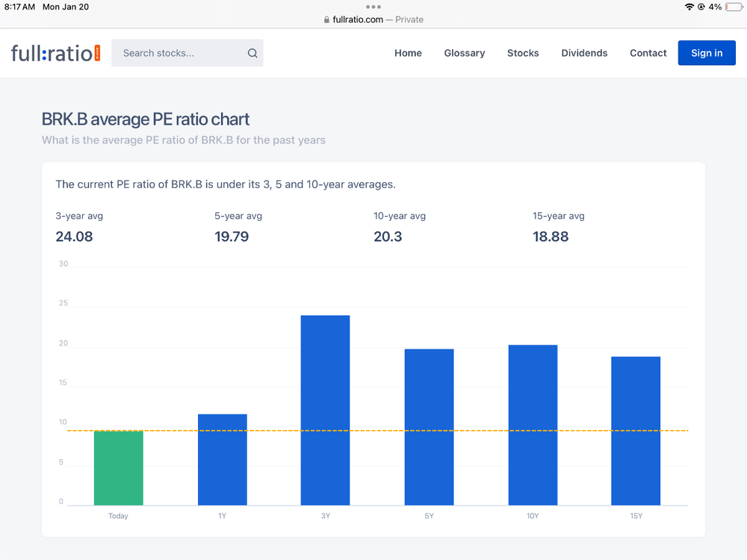Open the Contact page
This screenshot has width=747, height=560.
tap(648, 53)
